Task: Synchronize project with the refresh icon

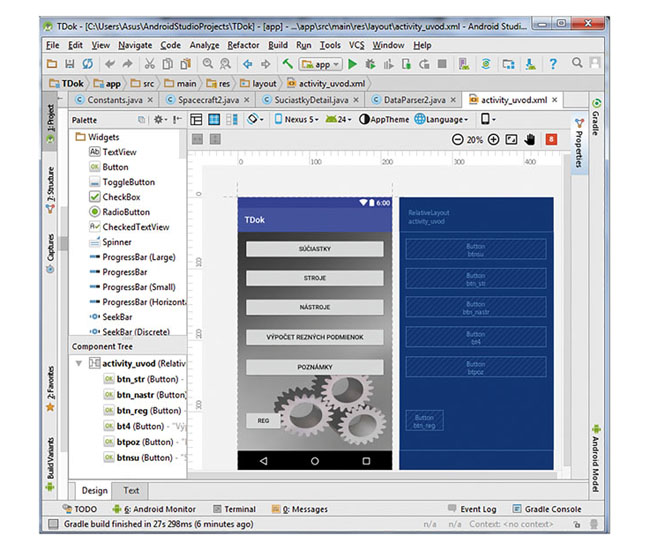Action: [x=87, y=64]
